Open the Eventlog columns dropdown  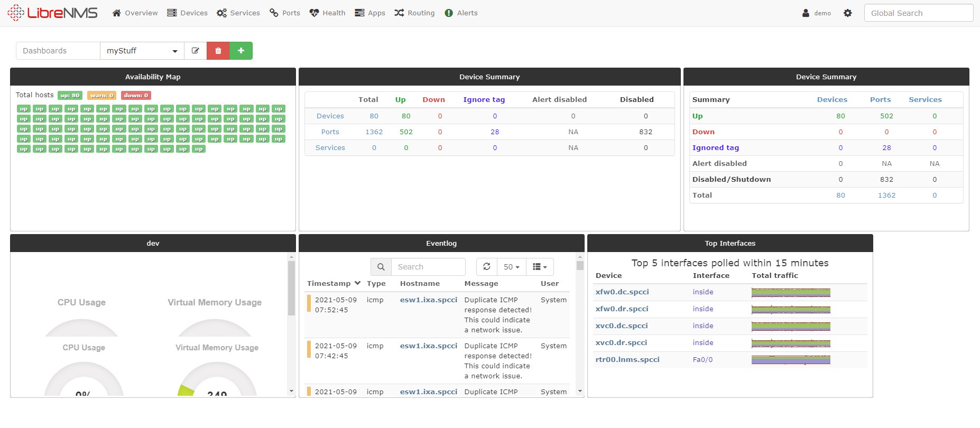click(540, 267)
